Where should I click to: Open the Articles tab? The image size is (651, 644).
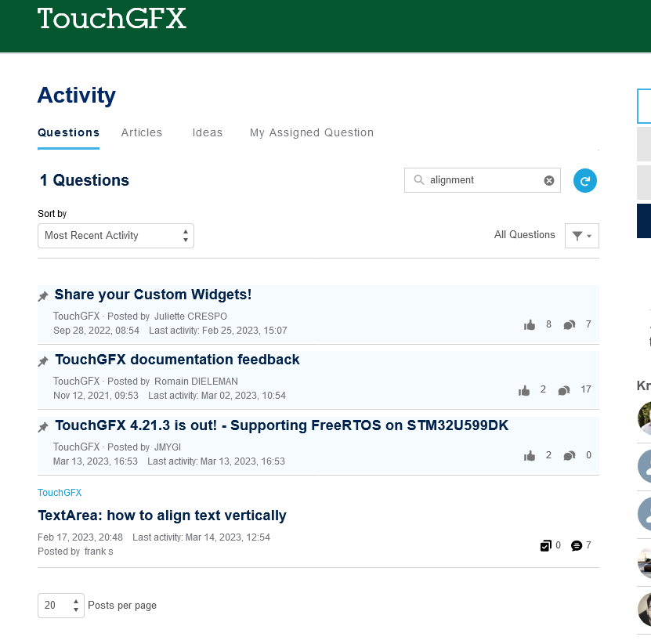(142, 132)
